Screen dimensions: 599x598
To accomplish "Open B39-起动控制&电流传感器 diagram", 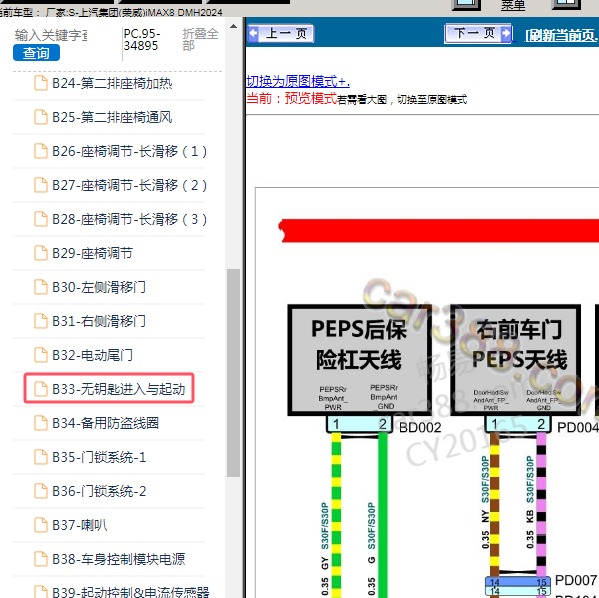I will click(x=131, y=592).
